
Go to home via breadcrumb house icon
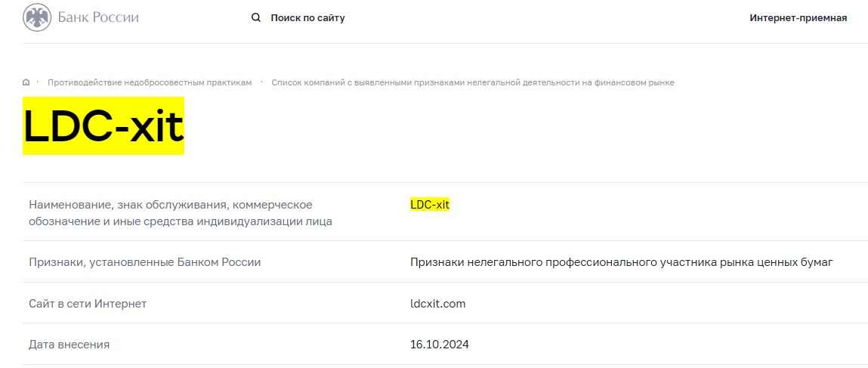click(26, 82)
